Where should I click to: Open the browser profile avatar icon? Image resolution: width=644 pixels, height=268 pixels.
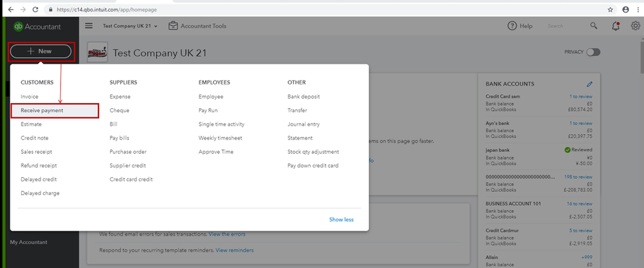[x=625, y=9]
